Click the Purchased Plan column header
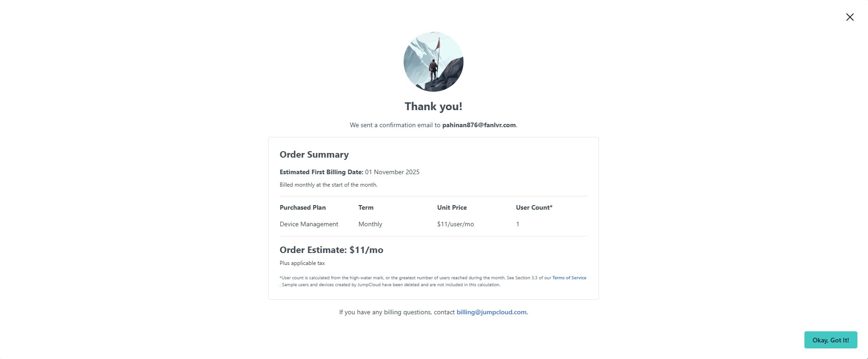The width and height of the screenshot is (868, 359). point(303,207)
